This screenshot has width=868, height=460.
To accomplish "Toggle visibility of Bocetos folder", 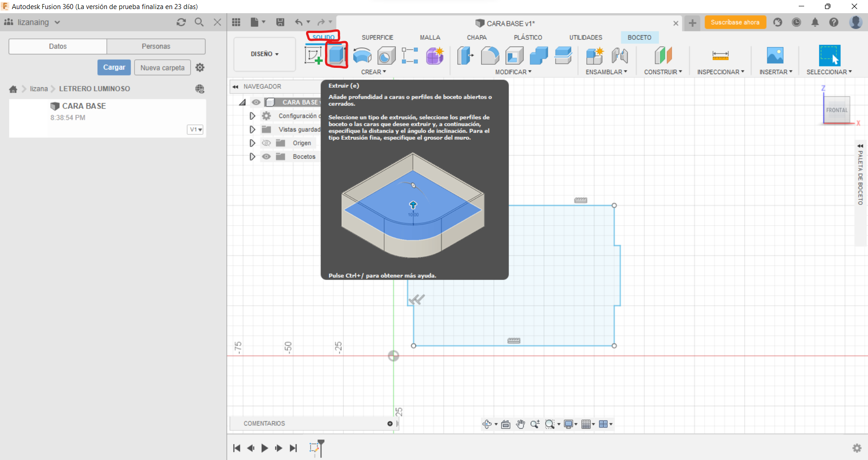I will tap(266, 156).
